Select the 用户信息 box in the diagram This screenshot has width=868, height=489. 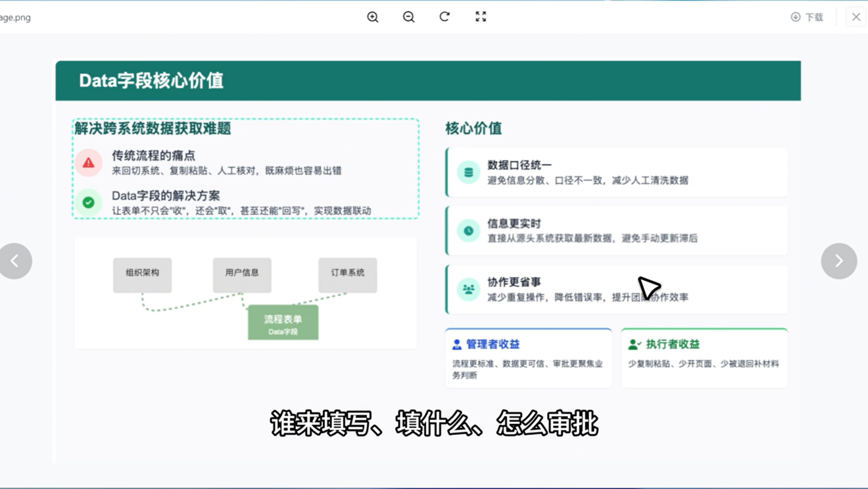pos(242,275)
